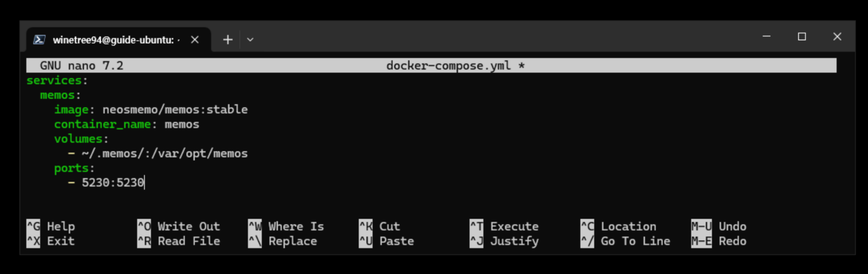Place cursor on the image: neosmemo/memos:stable line

coord(151,110)
